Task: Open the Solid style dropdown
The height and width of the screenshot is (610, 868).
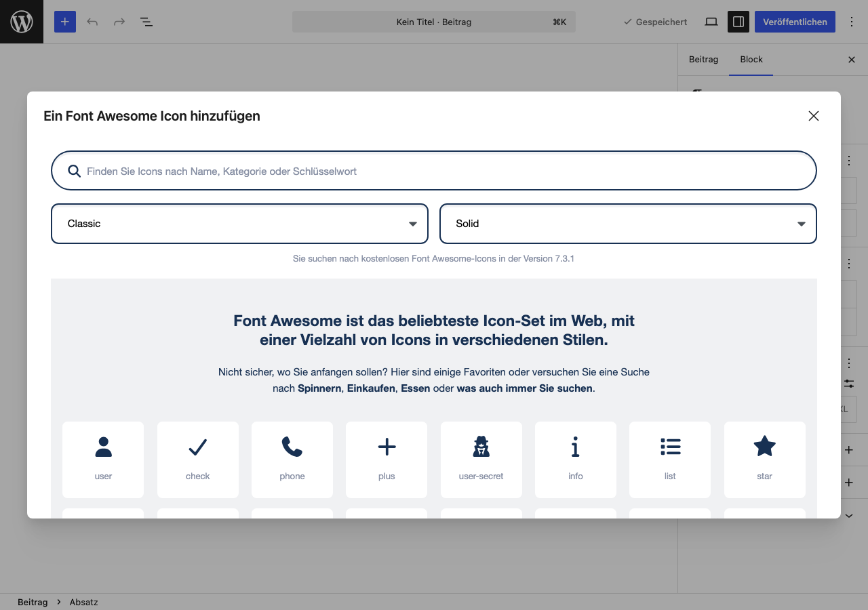Action: tap(628, 224)
